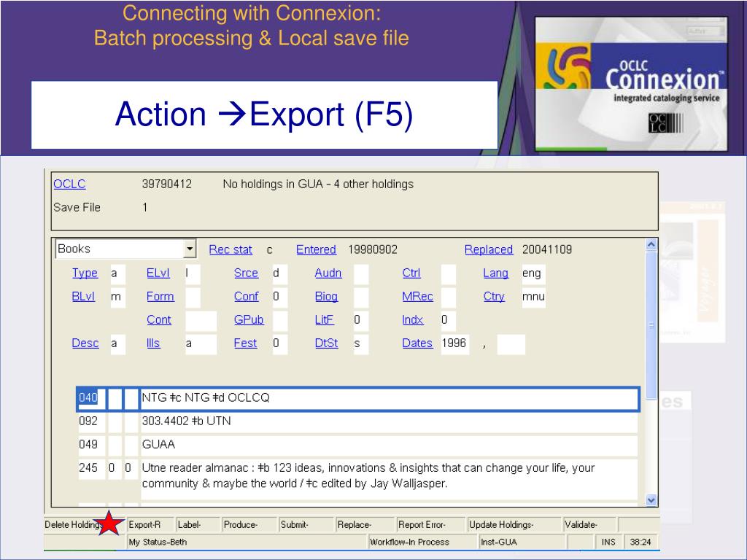The width and height of the screenshot is (747, 560).
Task: Open the Conf field link
Action: click(x=247, y=296)
